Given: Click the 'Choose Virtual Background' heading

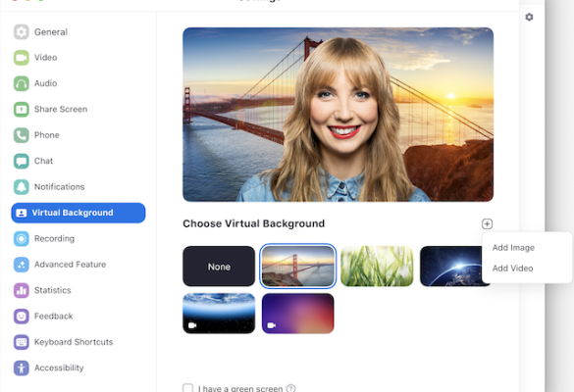Looking at the screenshot, I should (x=254, y=223).
